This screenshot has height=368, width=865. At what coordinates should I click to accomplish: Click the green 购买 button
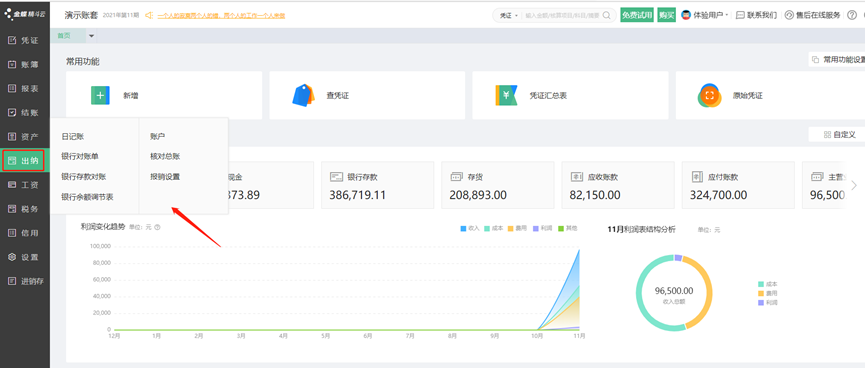pos(666,15)
